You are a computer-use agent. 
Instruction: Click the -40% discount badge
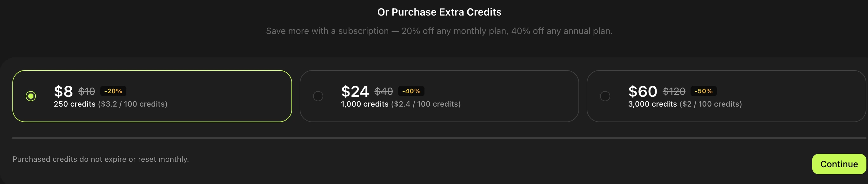coord(411,91)
